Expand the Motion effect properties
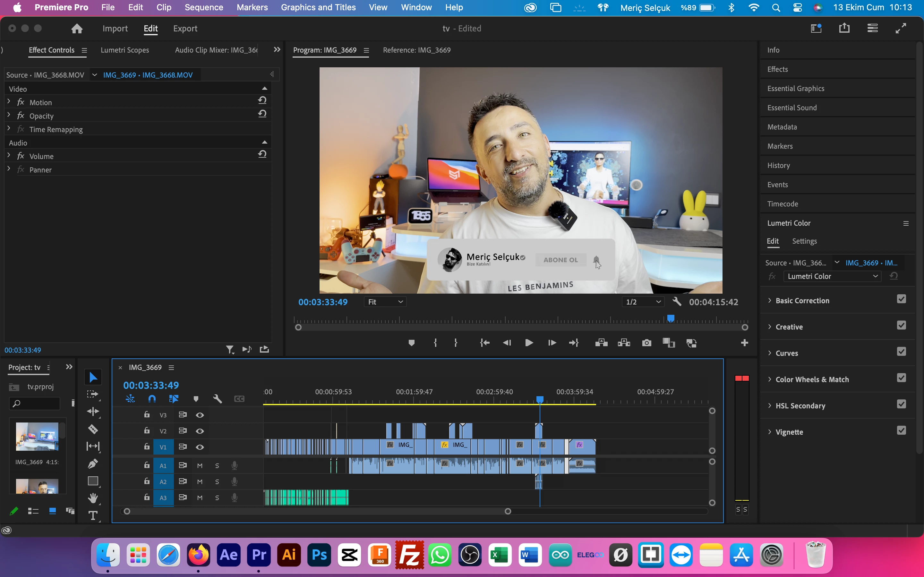This screenshot has width=924, height=577. point(9,102)
